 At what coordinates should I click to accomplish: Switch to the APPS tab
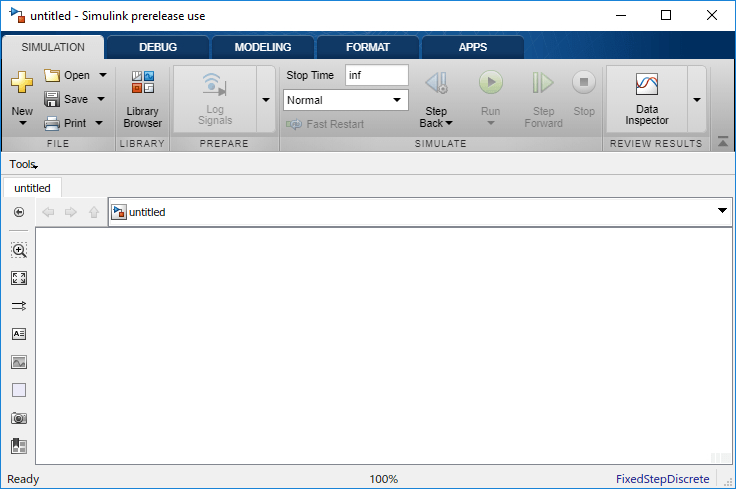point(473,47)
